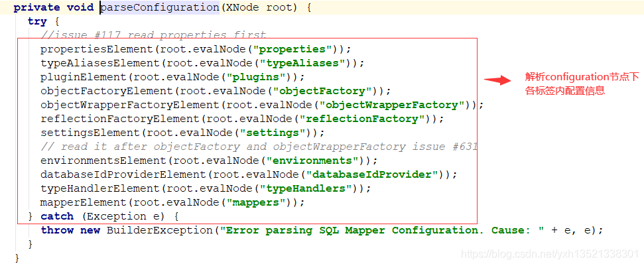The image size is (644, 266).
Task: Click the parseConfiguration method name
Action: (x=160, y=7)
